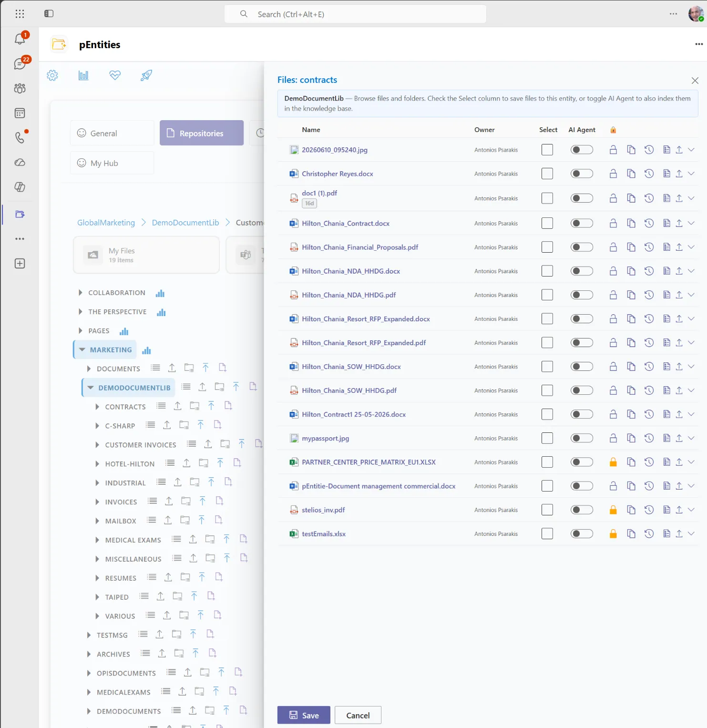Viewport: 707px width, 728px height.
Task: Click the GlobalMarketing breadcrumb link
Action: (106, 223)
